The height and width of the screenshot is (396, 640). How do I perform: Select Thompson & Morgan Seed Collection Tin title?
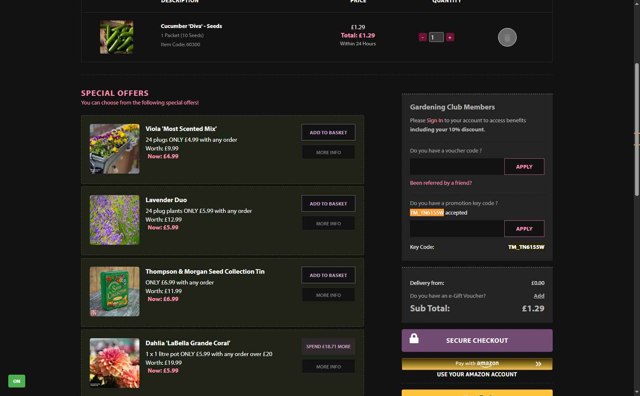click(x=205, y=271)
